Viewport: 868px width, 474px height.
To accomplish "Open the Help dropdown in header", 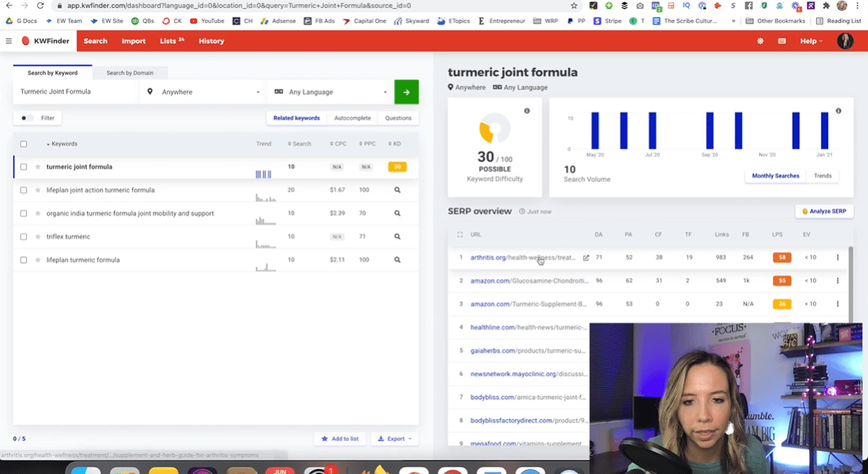I will pyautogui.click(x=811, y=41).
